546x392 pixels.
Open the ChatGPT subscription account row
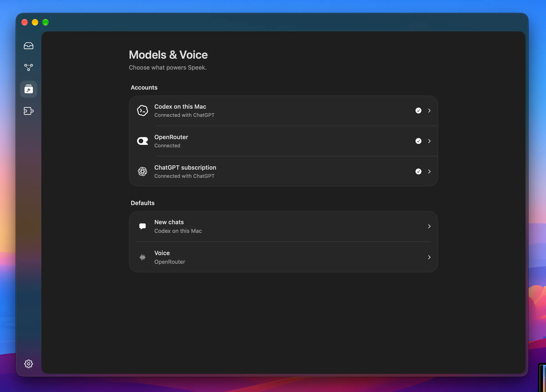(x=283, y=171)
